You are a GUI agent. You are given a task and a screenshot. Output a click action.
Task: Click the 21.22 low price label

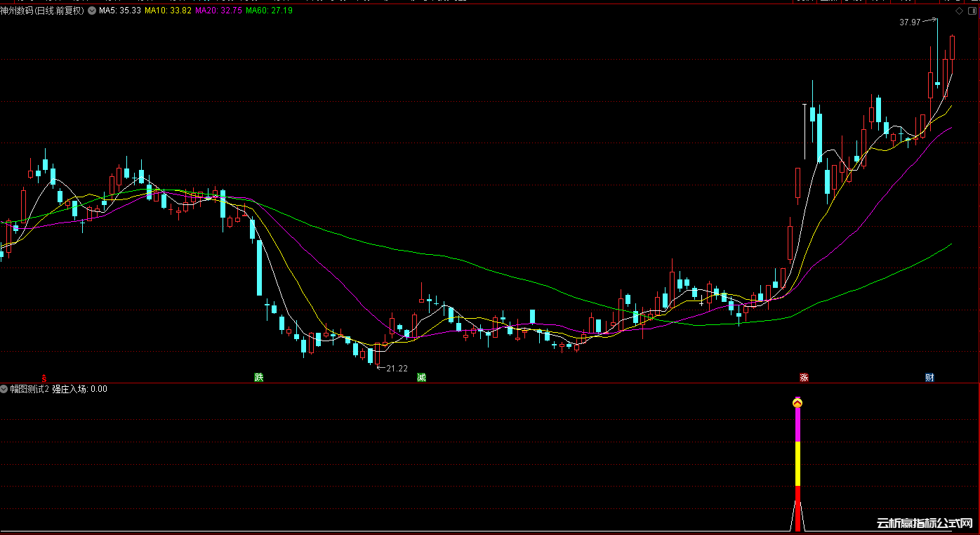[397, 368]
